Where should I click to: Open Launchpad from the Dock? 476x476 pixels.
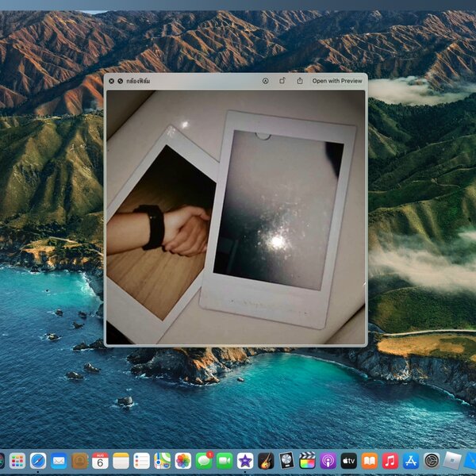[17, 461]
